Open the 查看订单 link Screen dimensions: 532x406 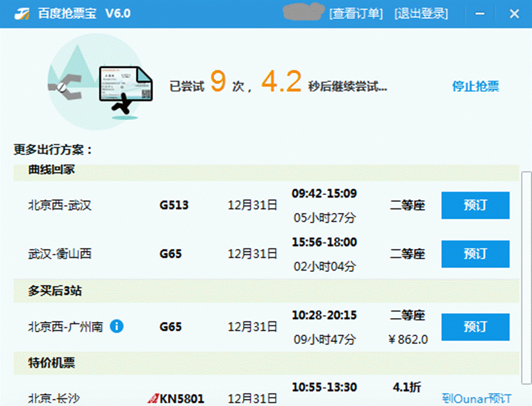(356, 13)
